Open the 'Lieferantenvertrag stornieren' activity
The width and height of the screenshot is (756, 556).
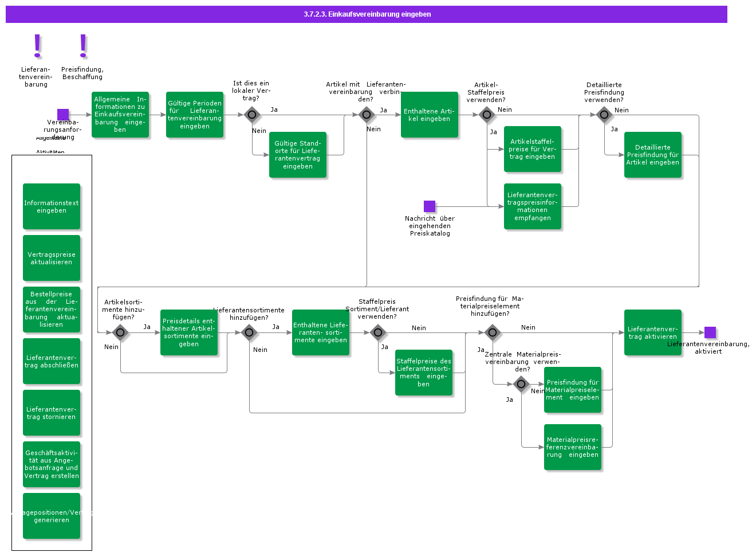pyautogui.click(x=52, y=413)
